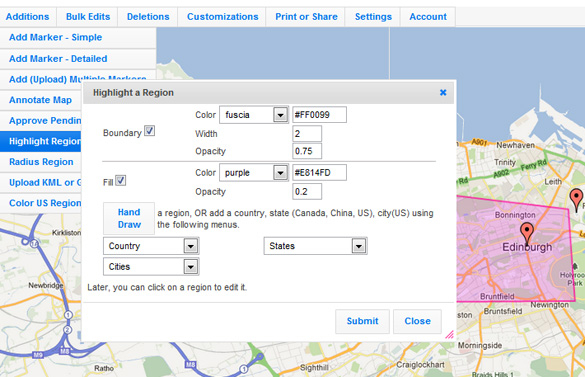Click the boundary hex color #FF0099 field

point(319,115)
